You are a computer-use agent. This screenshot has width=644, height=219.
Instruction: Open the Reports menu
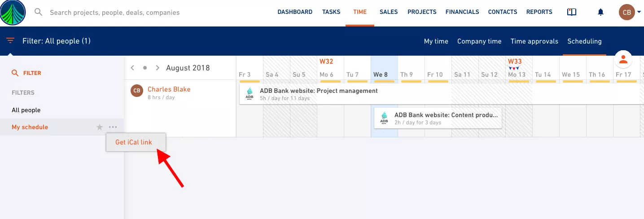point(539,12)
